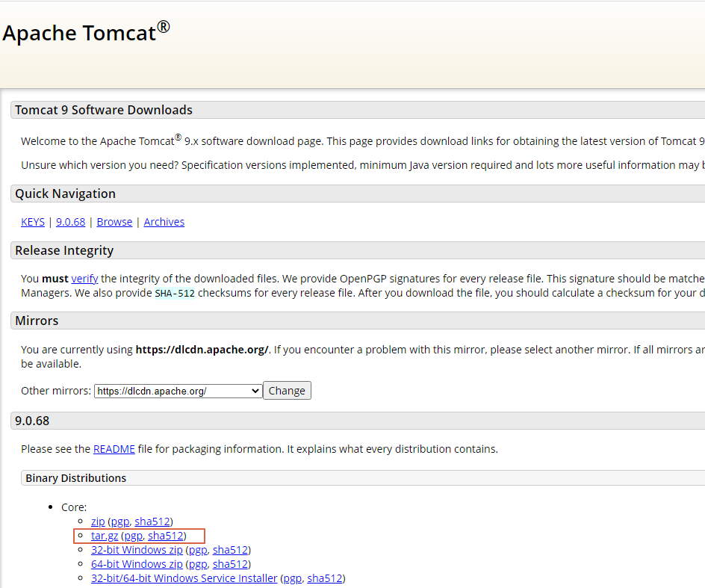This screenshot has height=588, width=705.
Task: Download the 64-bit Windows zip
Action: [x=137, y=564]
